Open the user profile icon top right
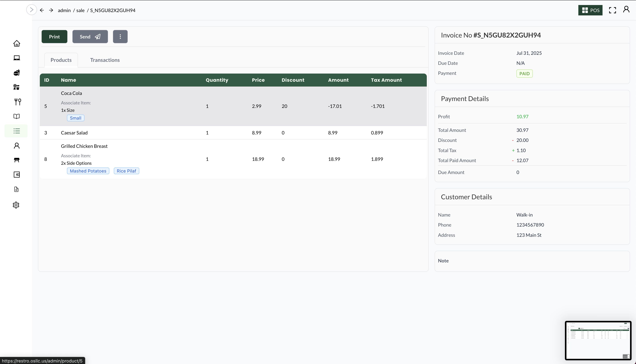 626,9
